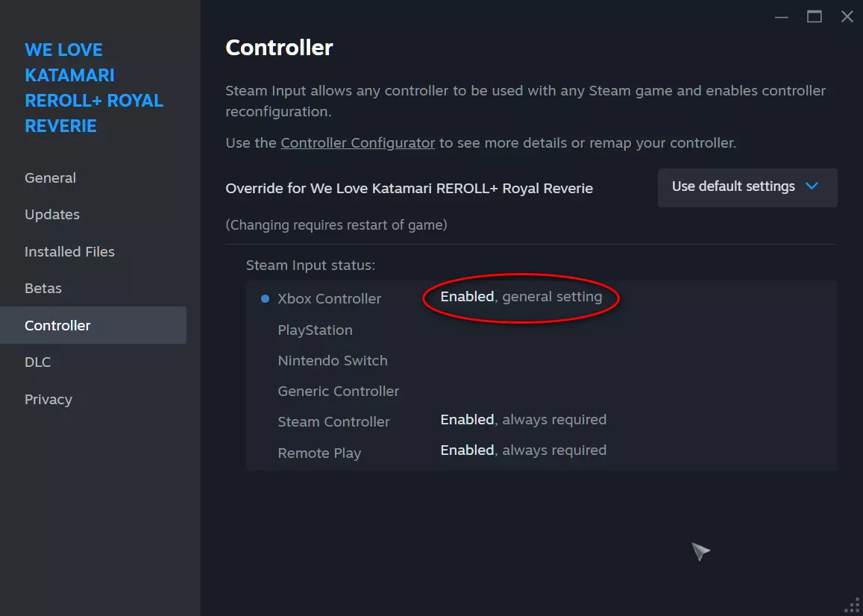Open the DLC tab
This screenshot has width=863, height=616.
38,362
